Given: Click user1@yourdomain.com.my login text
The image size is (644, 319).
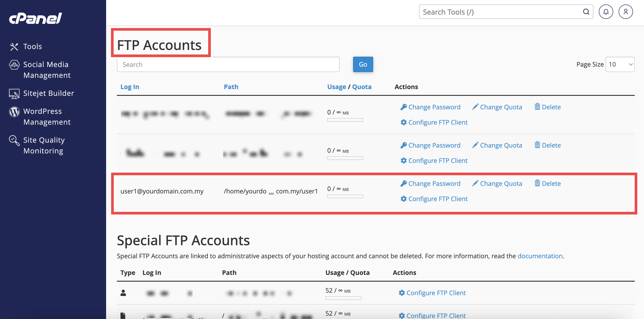Looking at the screenshot, I should pyautogui.click(x=162, y=191).
